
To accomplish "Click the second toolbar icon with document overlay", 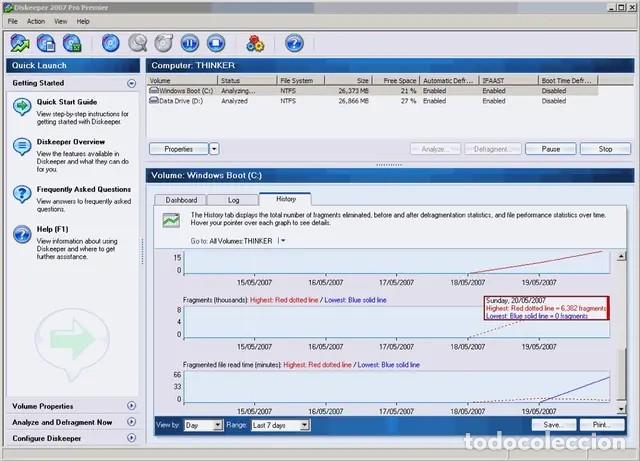I will tap(46, 43).
